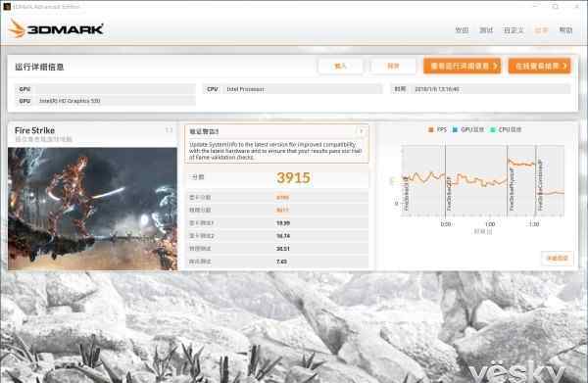
Task: Click the small button below the chart
Action: [x=558, y=259]
